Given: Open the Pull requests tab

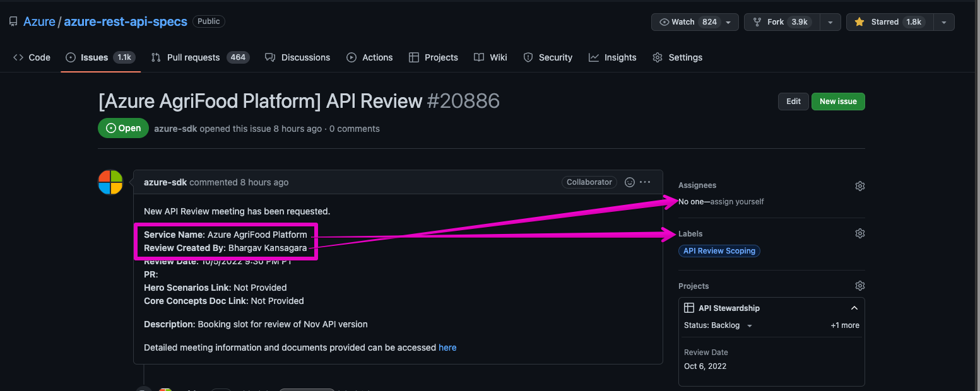Looking at the screenshot, I should 200,57.
